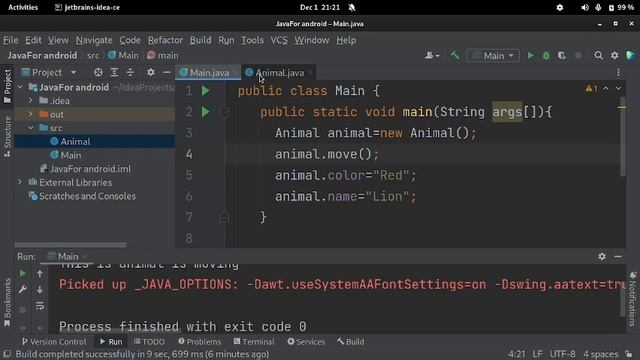Go to next highlighted error arrow
Viewport: 640px width, 360px height.
[x=618, y=88]
